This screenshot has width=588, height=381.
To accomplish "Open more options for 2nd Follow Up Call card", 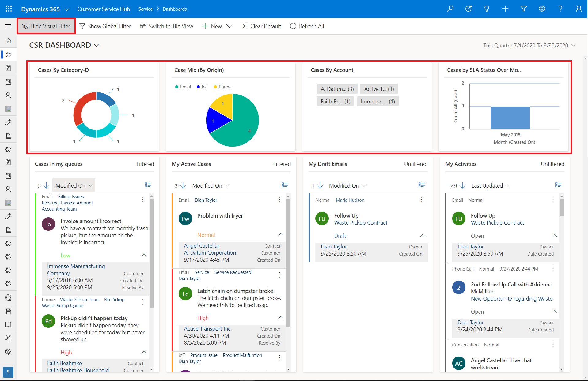I will pyautogui.click(x=553, y=268).
